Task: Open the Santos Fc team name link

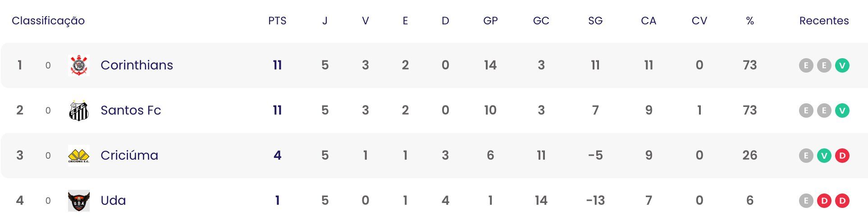Action: click(x=131, y=110)
